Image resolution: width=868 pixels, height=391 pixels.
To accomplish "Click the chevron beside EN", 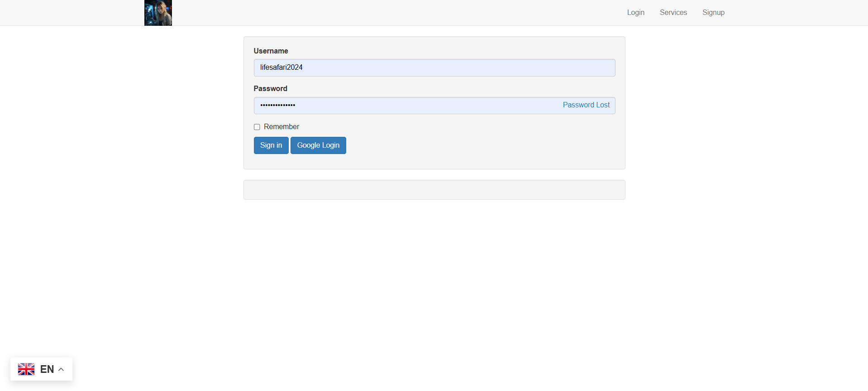I will pyautogui.click(x=61, y=369).
